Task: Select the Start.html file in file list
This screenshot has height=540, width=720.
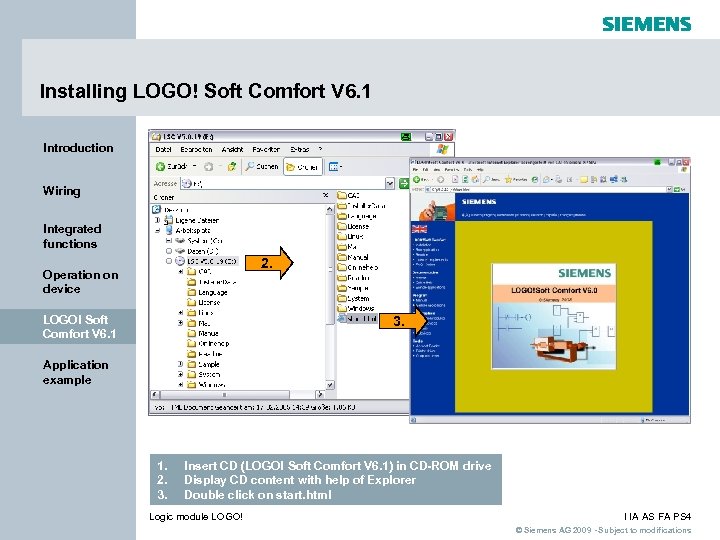Action: [x=357, y=319]
